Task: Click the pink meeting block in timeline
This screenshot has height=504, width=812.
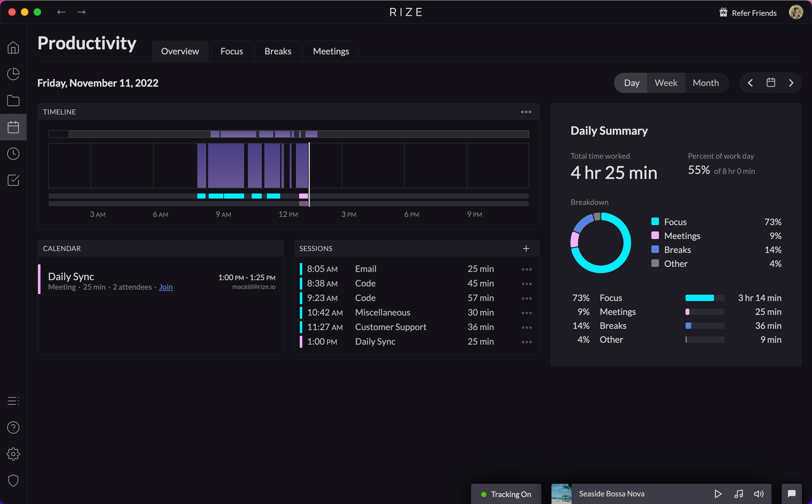Action: (x=303, y=196)
